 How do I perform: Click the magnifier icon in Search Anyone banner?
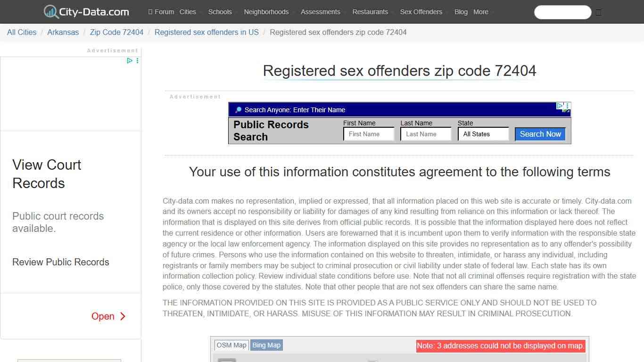[238, 109]
